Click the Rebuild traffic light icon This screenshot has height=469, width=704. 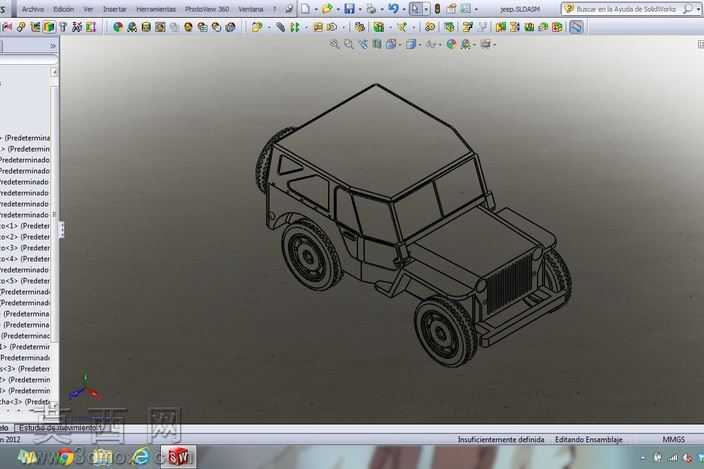[x=438, y=9]
